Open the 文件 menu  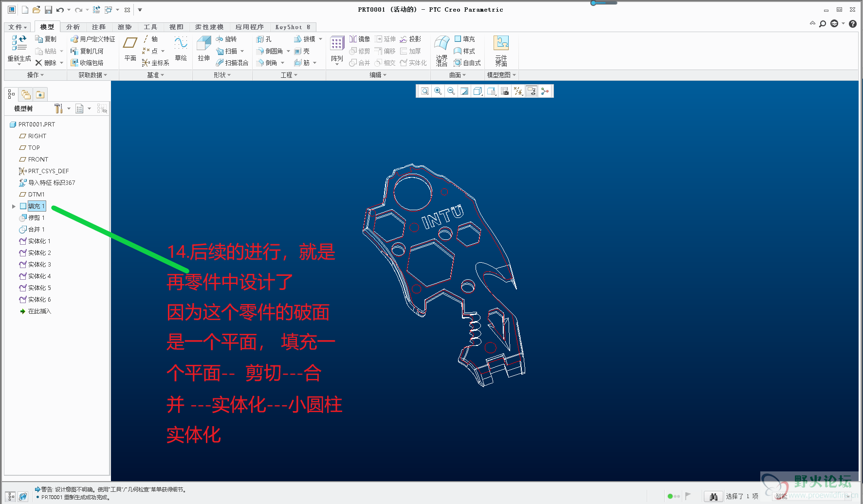18,27
